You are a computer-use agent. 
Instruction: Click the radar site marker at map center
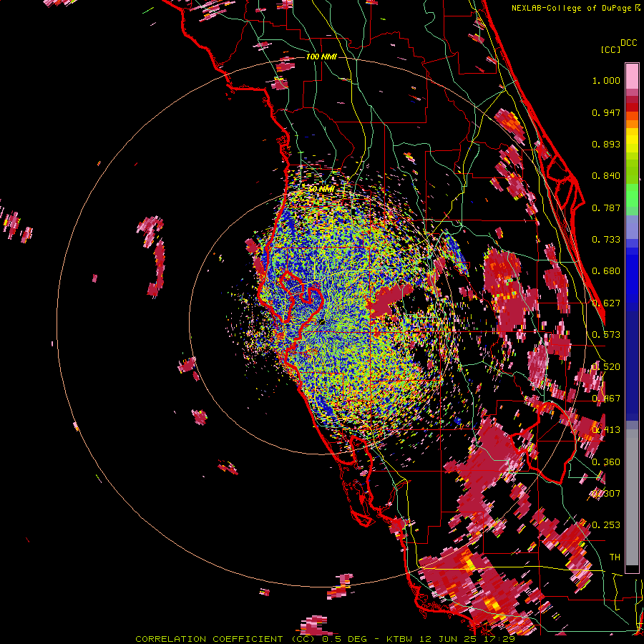click(322, 323)
